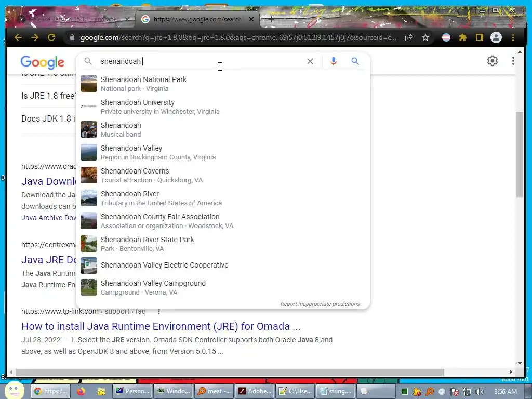Choose Shenandoah River State Park suggestion
This screenshot has height=399, width=532.
[x=223, y=244]
